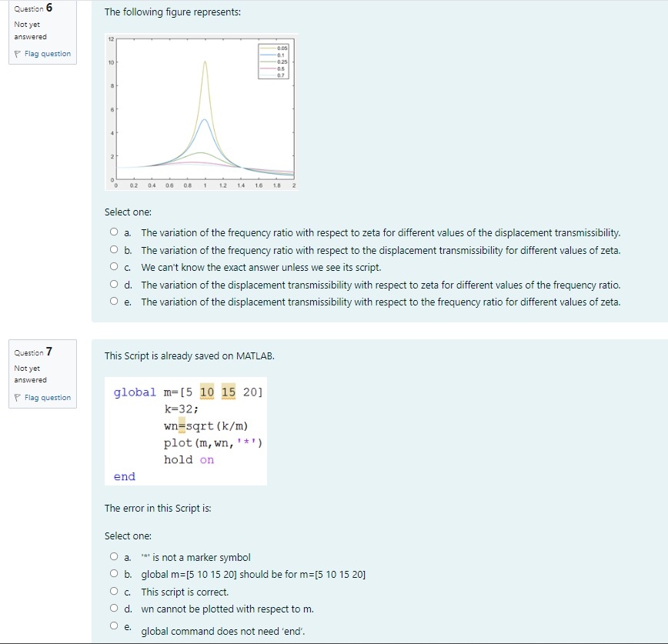Screen dimensions: 668x644
Task: Click 'Not yet answered' status under Question 6
Action: point(30,30)
